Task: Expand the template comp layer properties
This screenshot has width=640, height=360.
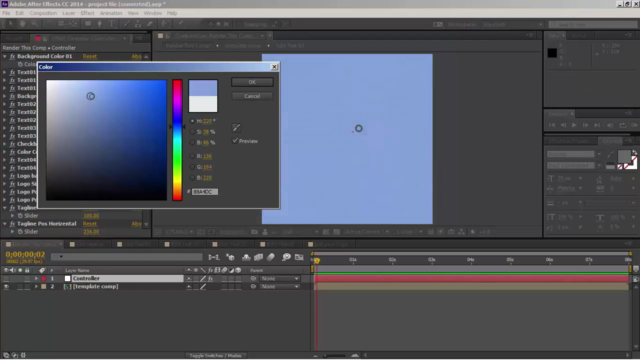Action: (36, 287)
